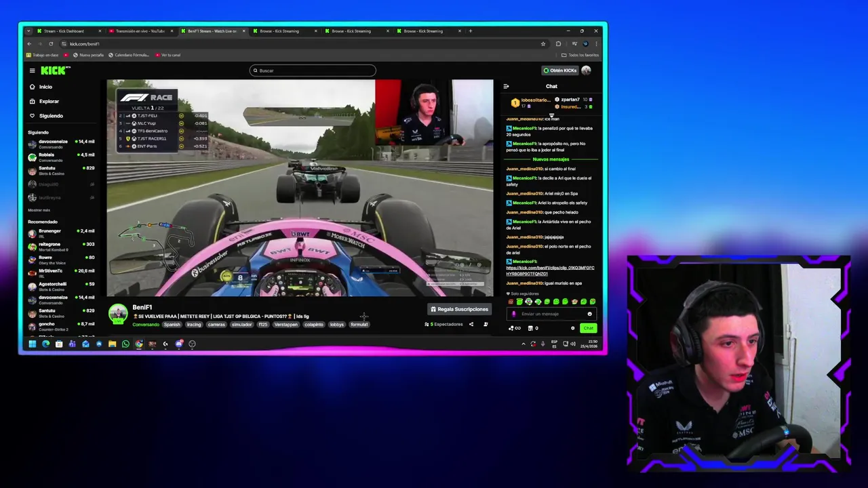Click the icon right of the share button

coord(486,325)
